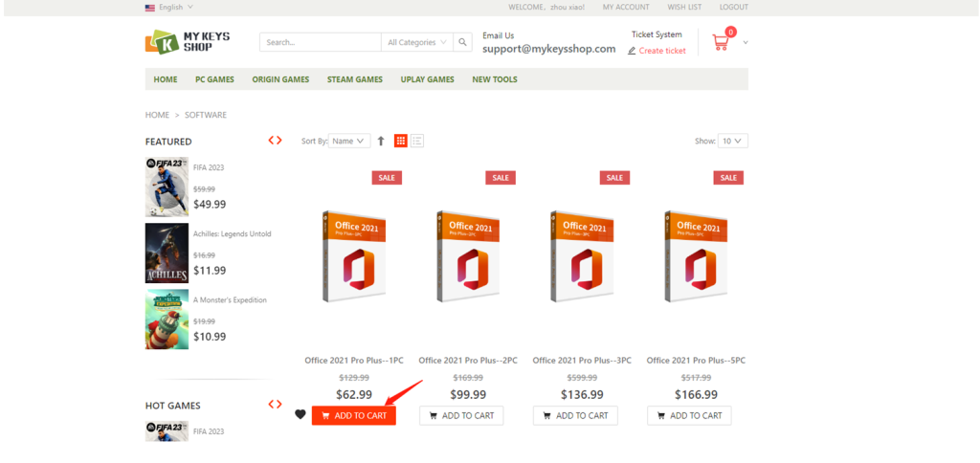Click Hot Games carousel arrows
Image resolution: width=980 pixels, height=463 pixels.
(x=275, y=405)
